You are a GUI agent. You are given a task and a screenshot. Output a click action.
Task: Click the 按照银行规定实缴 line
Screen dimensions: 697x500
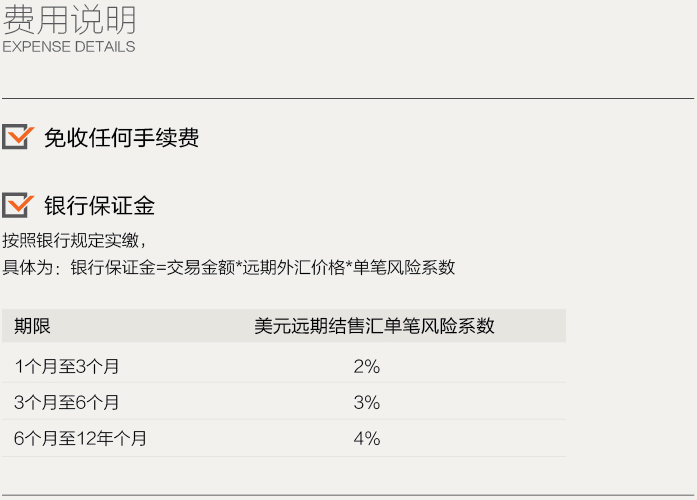click(74, 240)
